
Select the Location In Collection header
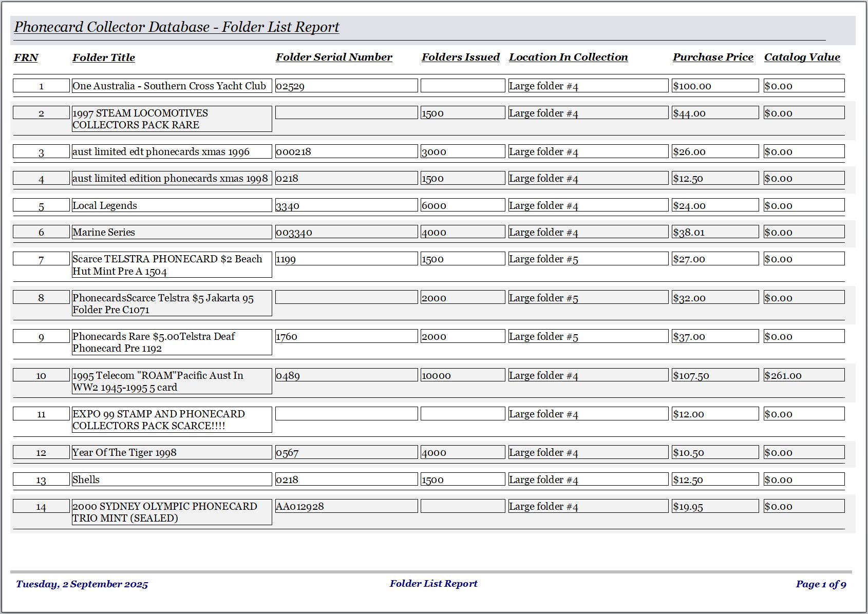pos(569,57)
